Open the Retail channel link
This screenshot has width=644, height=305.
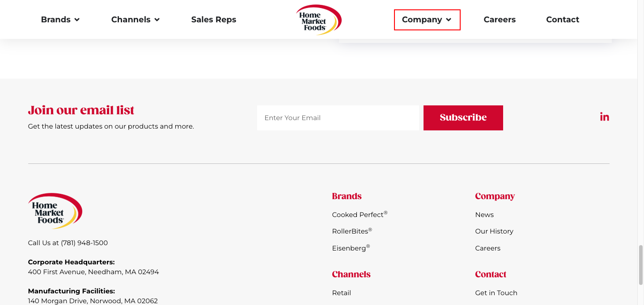[341, 293]
